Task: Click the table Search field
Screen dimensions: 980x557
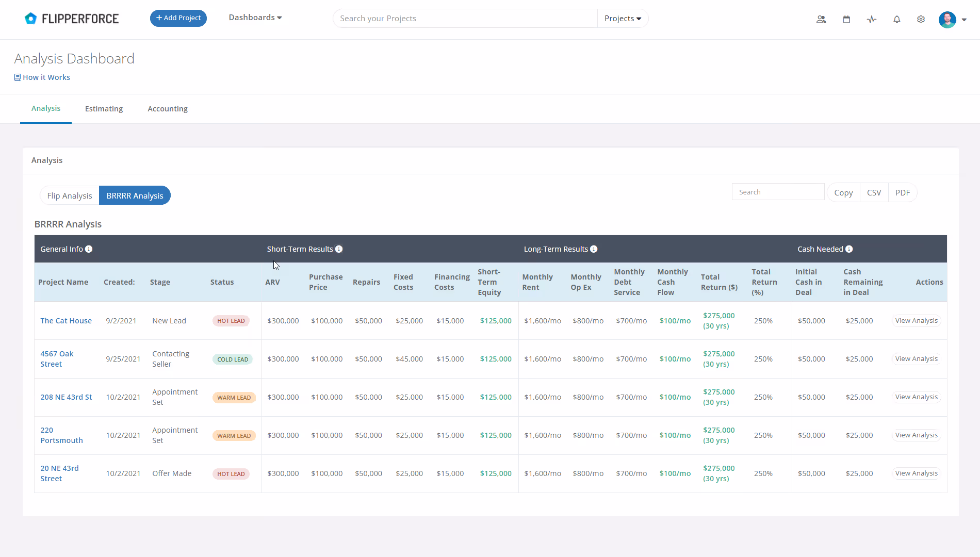Action: click(x=778, y=192)
